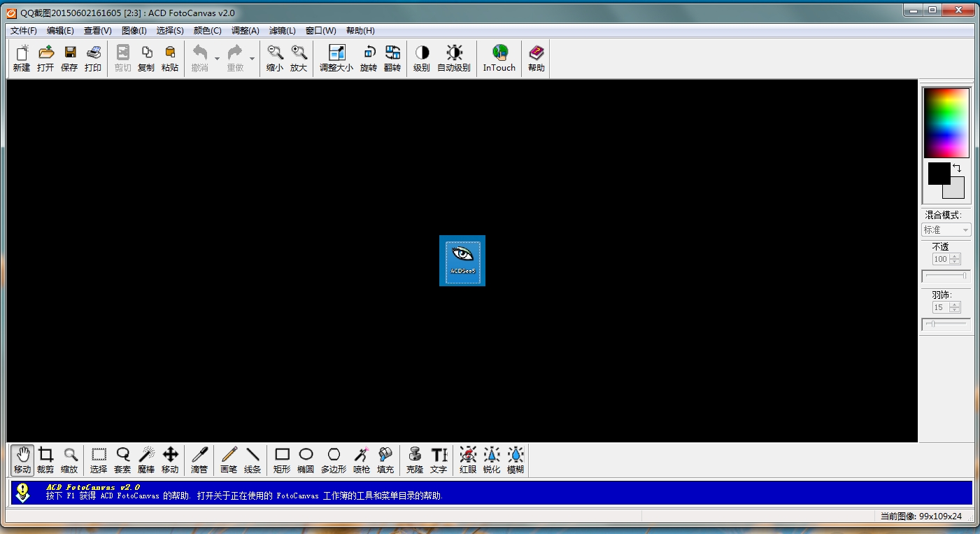Image resolution: width=980 pixels, height=534 pixels.
Task: Choose the 画笔 pencil tool
Action: [229, 461]
